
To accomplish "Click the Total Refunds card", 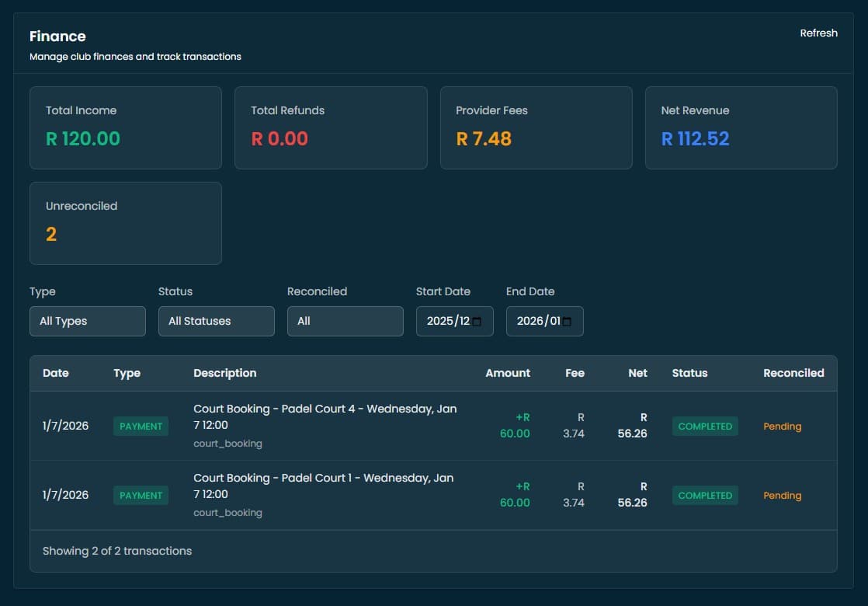I will (331, 127).
